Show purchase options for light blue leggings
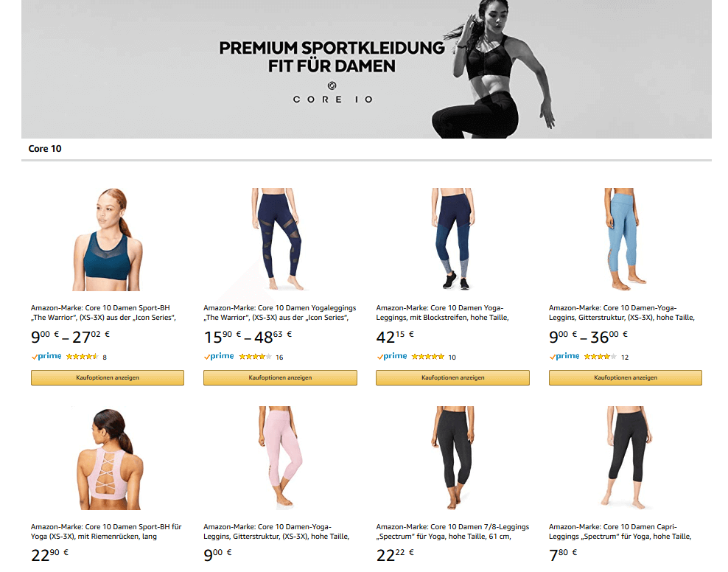 [x=626, y=377]
